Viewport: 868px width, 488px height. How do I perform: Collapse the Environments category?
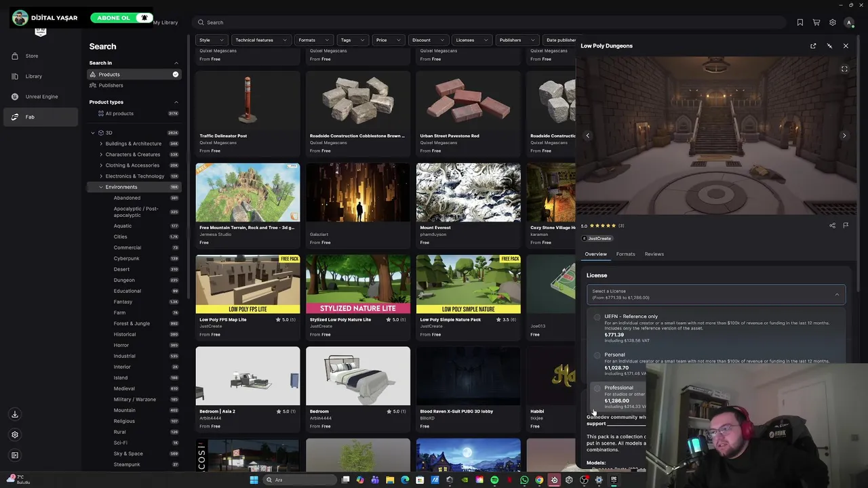pyautogui.click(x=101, y=187)
